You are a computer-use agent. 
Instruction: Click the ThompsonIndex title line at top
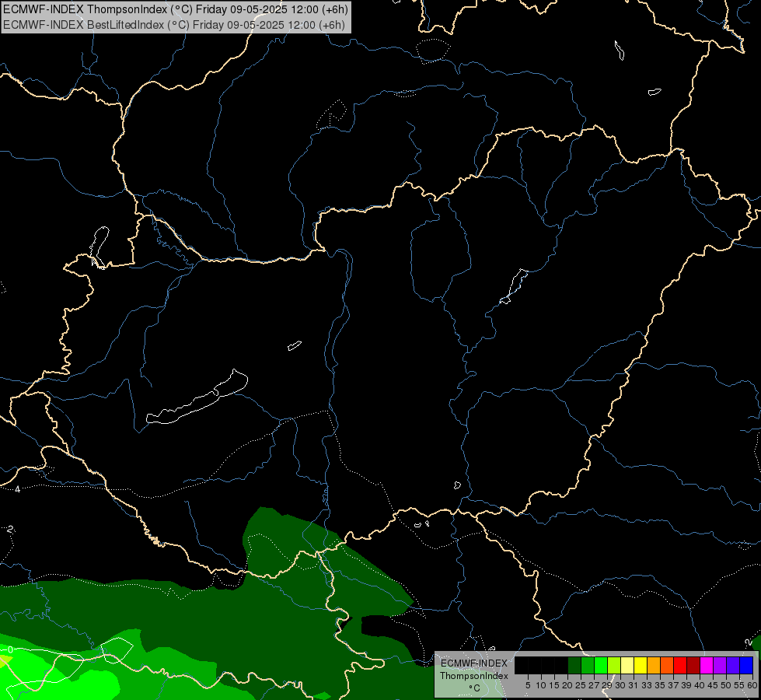[176, 9]
